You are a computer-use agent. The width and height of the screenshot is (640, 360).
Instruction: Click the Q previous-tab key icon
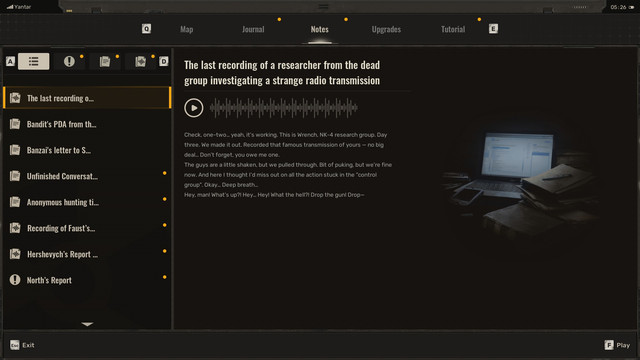146,29
